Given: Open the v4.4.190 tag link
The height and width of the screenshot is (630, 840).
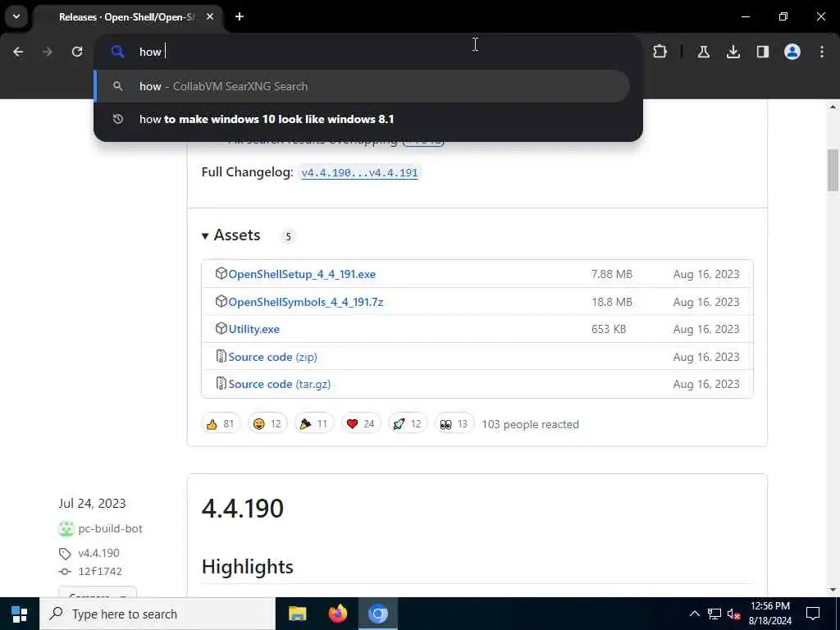Looking at the screenshot, I should coord(98,553).
